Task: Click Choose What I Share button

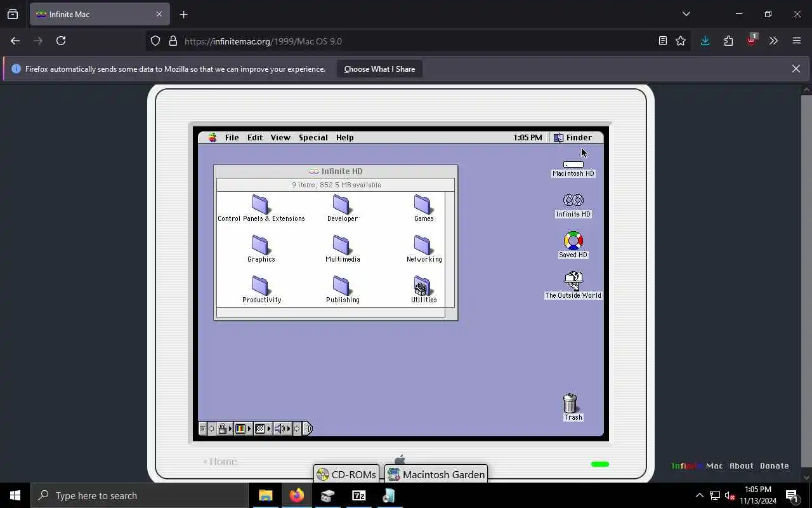Action: coord(379,69)
